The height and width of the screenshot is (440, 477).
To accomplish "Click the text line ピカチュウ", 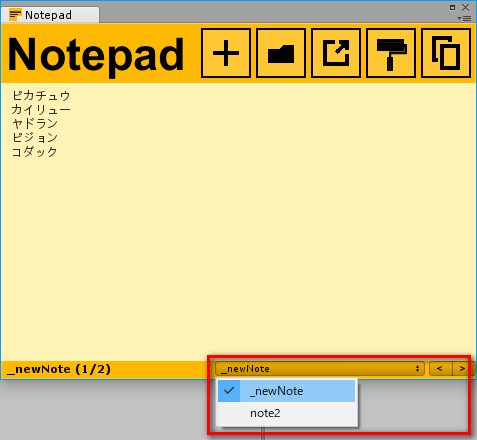I will [x=41, y=96].
